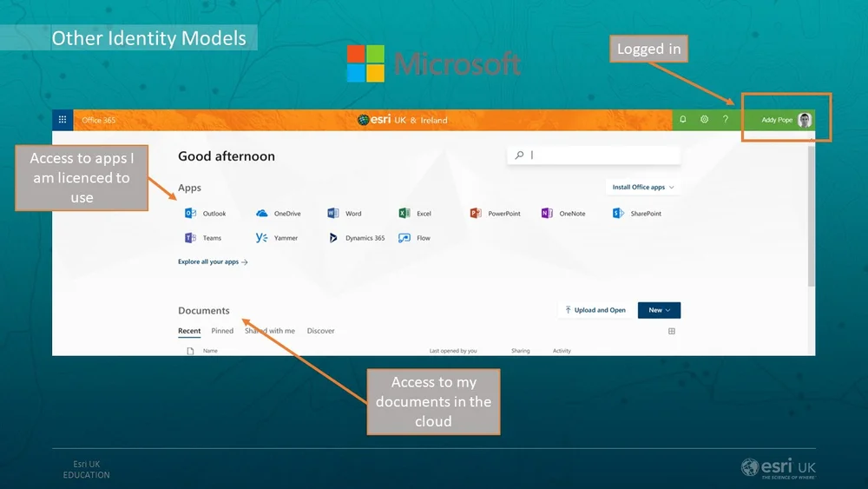Open the Discover tab
This screenshot has height=489, width=868.
320,331
